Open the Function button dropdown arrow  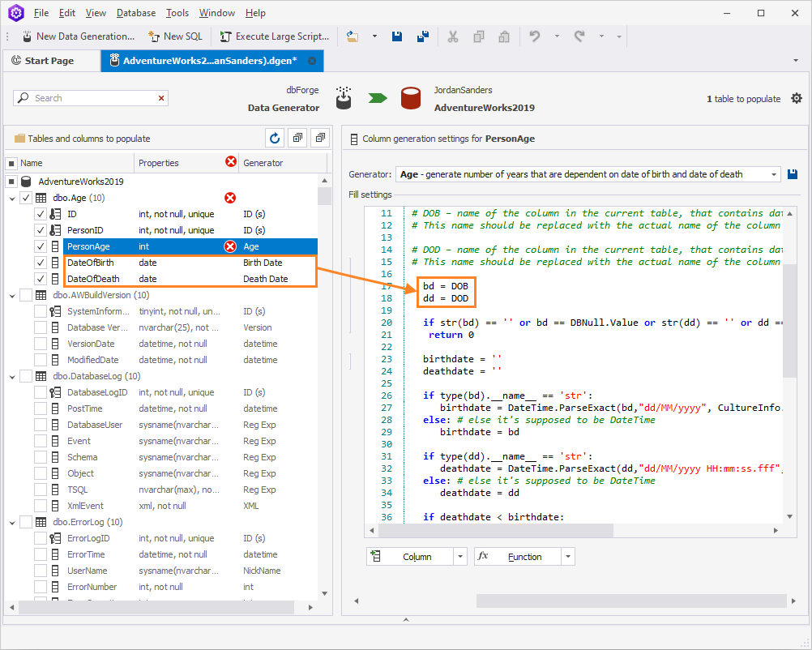(568, 557)
